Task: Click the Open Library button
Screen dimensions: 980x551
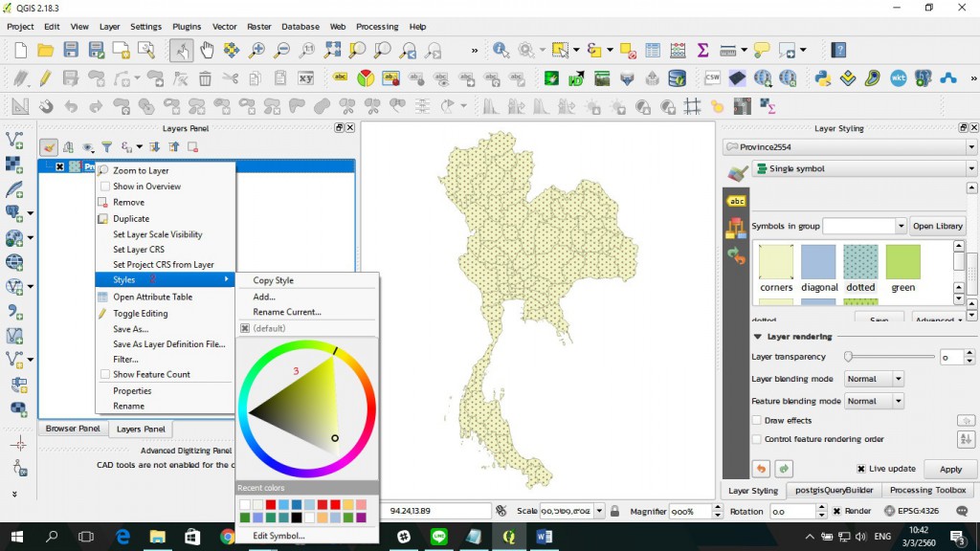Action: 937,226
